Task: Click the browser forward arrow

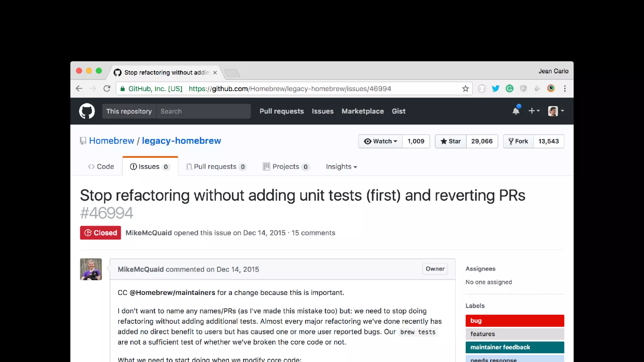Action: pos(93,89)
